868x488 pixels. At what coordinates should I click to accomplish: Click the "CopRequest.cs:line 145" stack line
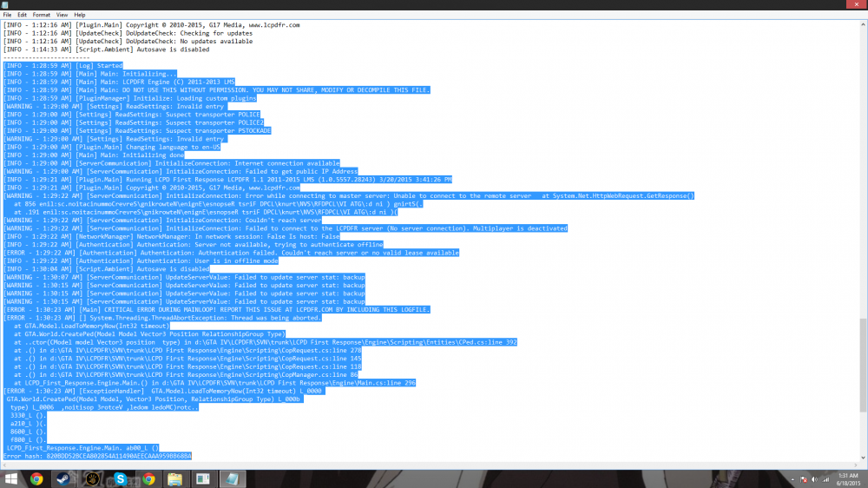pyautogui.click(x=187, y=359)
